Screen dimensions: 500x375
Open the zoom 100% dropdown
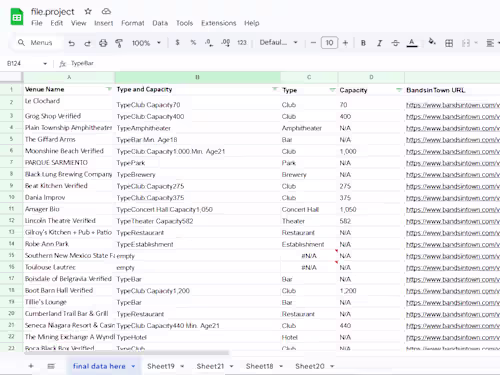tap(146, 43)
